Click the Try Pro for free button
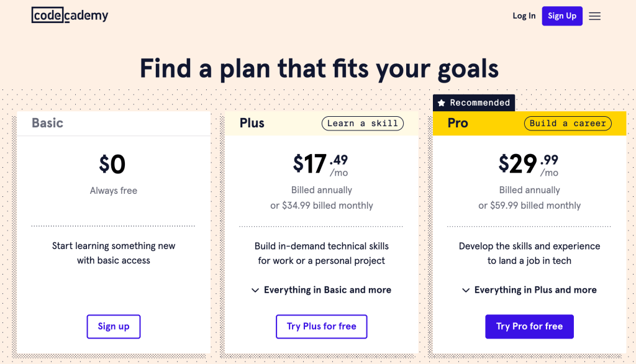This screenshot has width=636, height=364. [x=529, y=326]
